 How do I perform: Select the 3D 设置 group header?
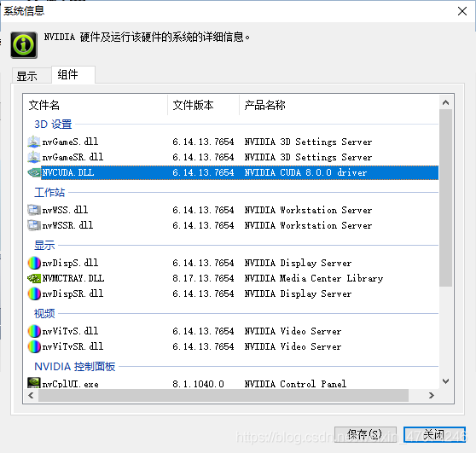53,125
